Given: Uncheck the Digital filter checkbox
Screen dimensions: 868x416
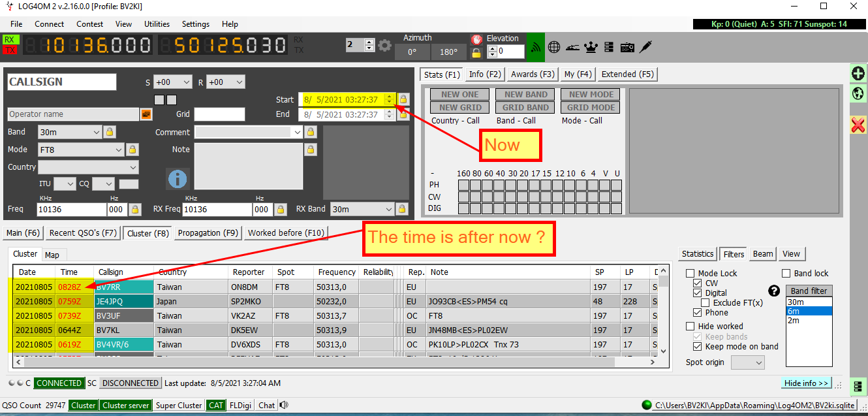Looking at the screenshot, I should 698,293.
